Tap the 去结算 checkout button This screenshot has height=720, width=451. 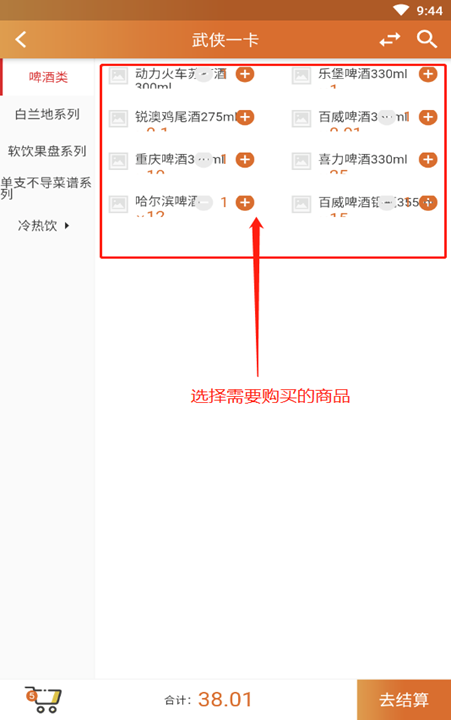404,700
